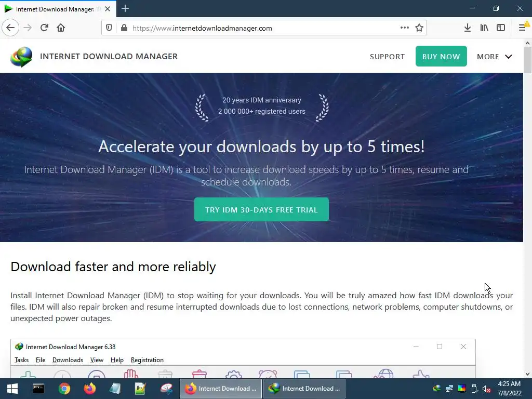532x399 pixels.
Task: Open network status tray icon
Action: [x=449, y=389]
